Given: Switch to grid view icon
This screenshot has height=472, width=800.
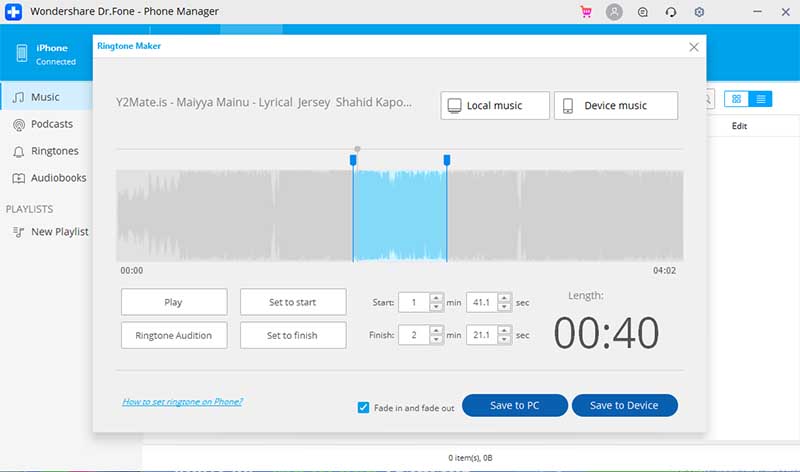Looking at the screenshot, I should (x=736, y=99).
